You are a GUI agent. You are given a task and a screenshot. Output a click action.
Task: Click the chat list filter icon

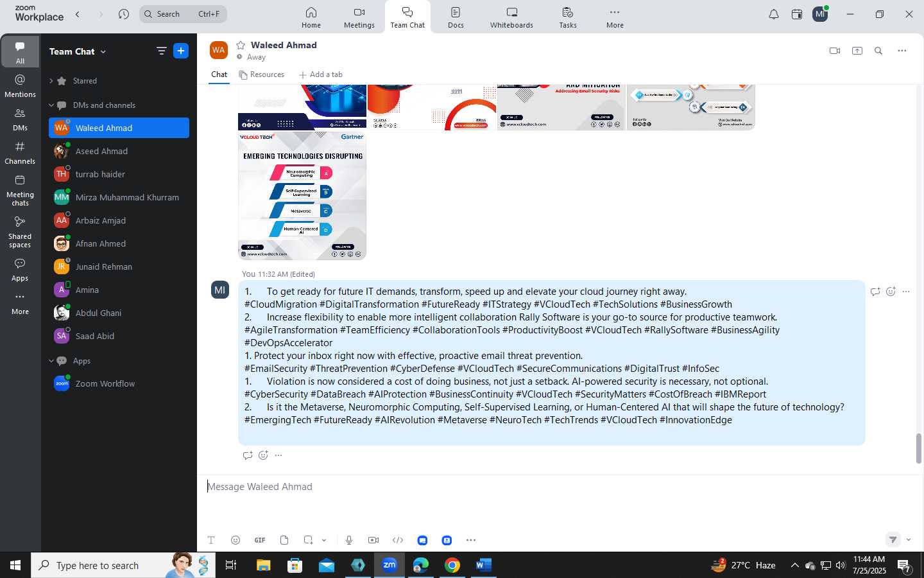pyautogui.click(x=162, y=51)
